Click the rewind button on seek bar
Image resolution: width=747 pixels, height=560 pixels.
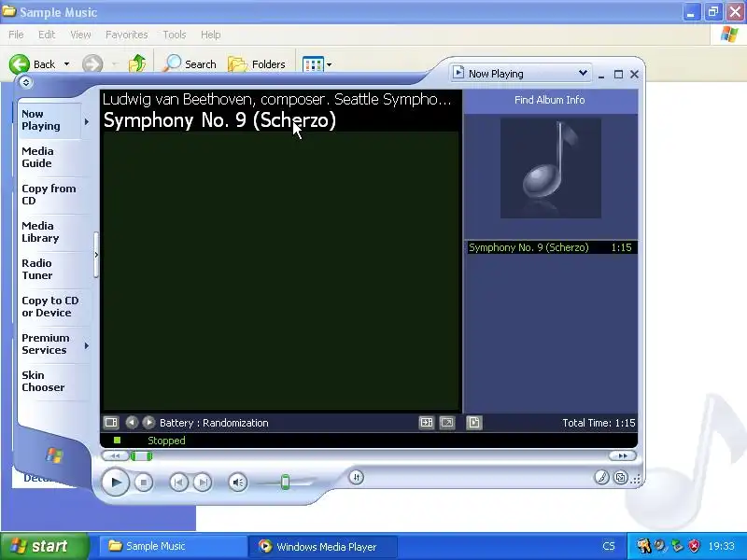click(x=115, y=456)
